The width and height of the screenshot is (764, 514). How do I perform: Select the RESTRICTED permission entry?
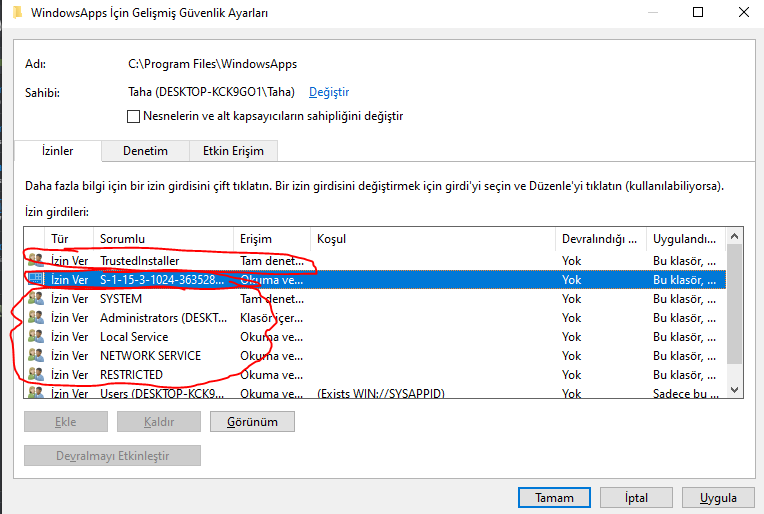(375, 375)
